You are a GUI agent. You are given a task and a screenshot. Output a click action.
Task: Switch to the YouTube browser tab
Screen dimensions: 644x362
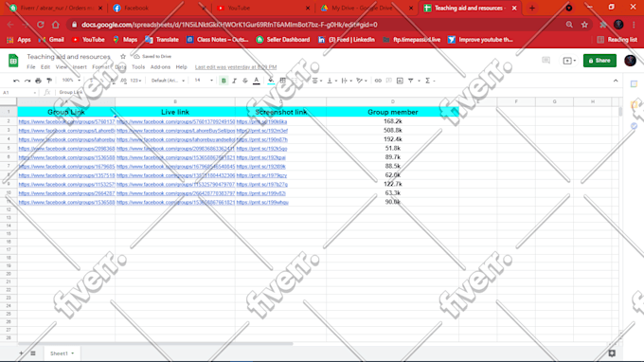263,8
